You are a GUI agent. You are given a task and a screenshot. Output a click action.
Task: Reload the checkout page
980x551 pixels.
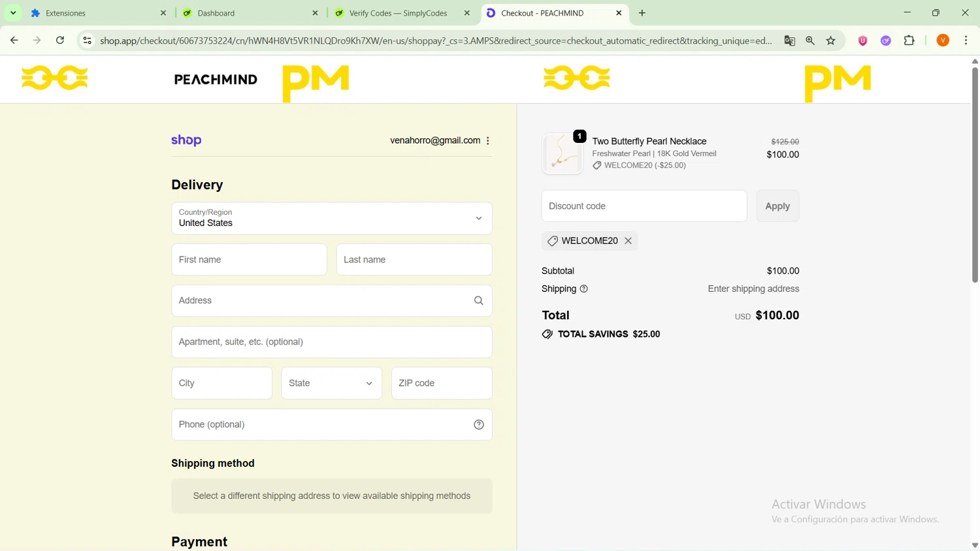pyautogui.click(x=60, y=40)
